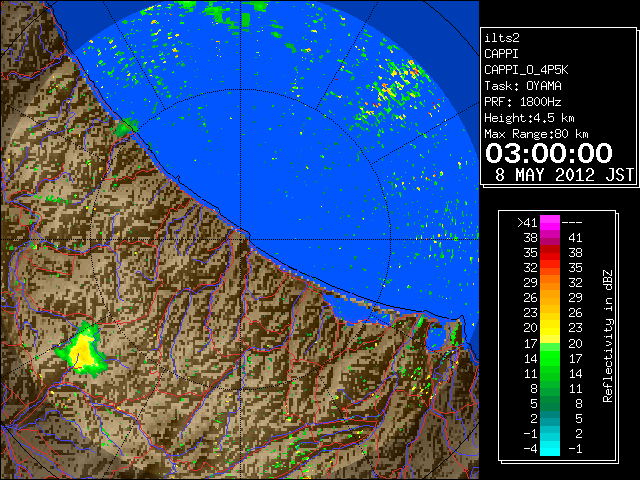
Task: Click the cyan -4 to -1 dBZ swatch
Action: point(550,448)
